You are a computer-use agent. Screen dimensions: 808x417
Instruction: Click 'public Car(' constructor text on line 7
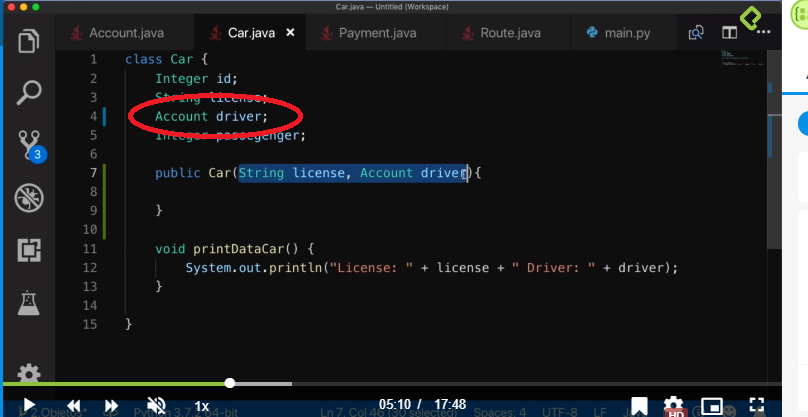(x=196, y=173)
